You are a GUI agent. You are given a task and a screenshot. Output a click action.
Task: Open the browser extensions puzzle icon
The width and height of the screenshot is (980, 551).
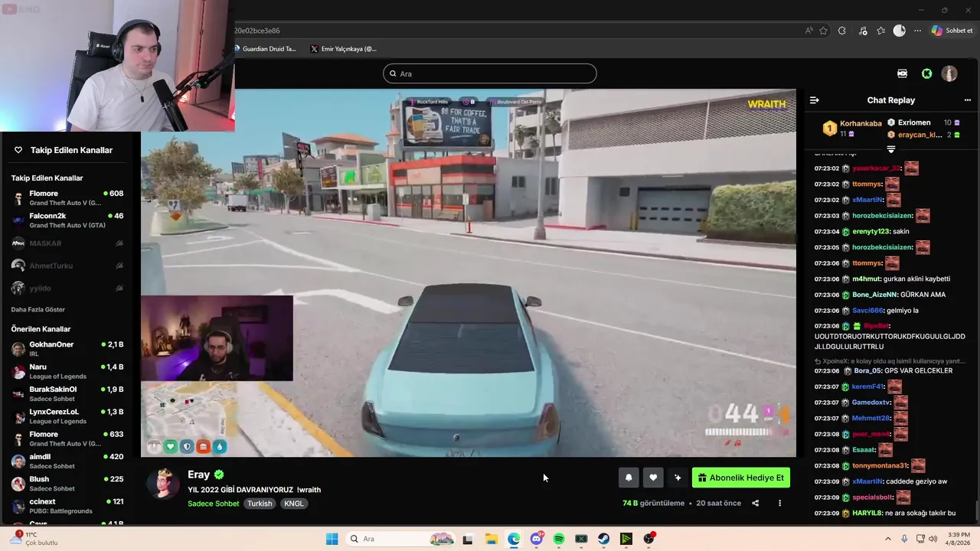842,31
